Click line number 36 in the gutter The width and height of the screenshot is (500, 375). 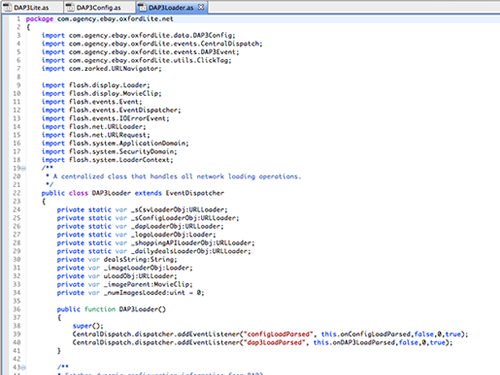click(x=17, y=309)
